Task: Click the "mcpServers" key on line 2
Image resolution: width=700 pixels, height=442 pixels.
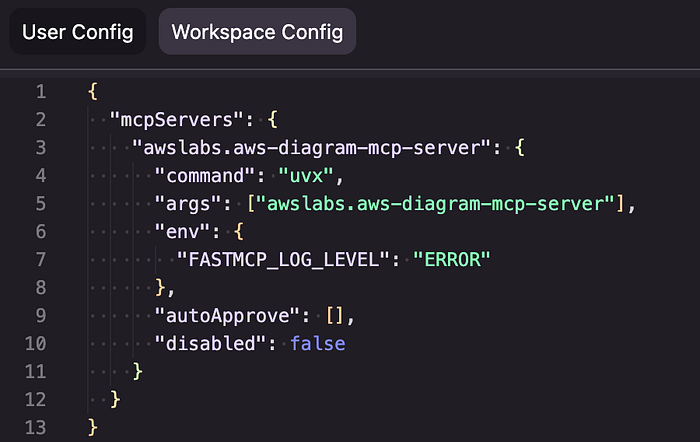Action: [177, 120]
